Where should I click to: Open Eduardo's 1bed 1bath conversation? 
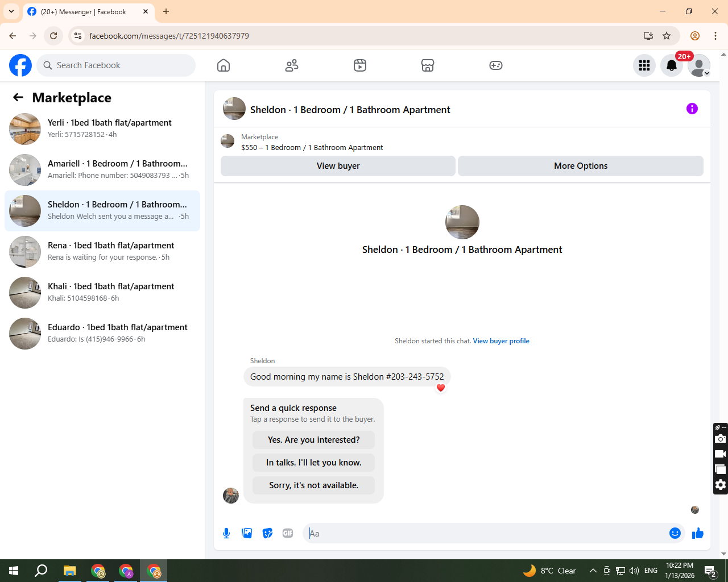pyautogui.click(x=102, y=334)
